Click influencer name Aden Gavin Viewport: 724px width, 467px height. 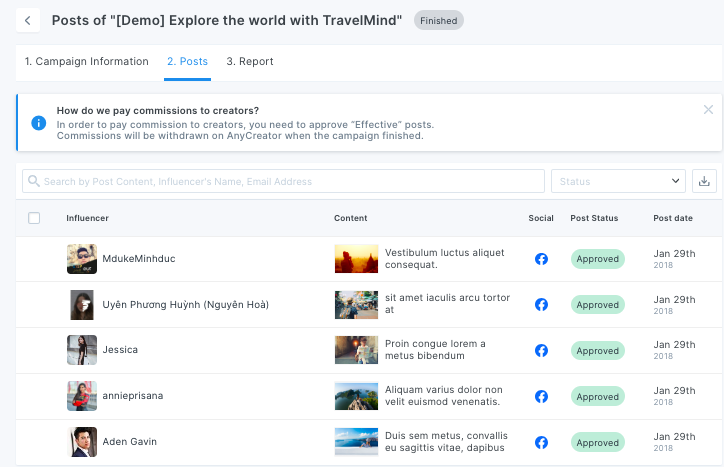(129, 442)
